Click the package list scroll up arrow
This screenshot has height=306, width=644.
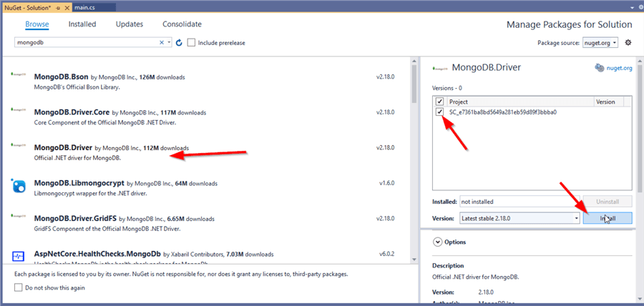(414, 61)
